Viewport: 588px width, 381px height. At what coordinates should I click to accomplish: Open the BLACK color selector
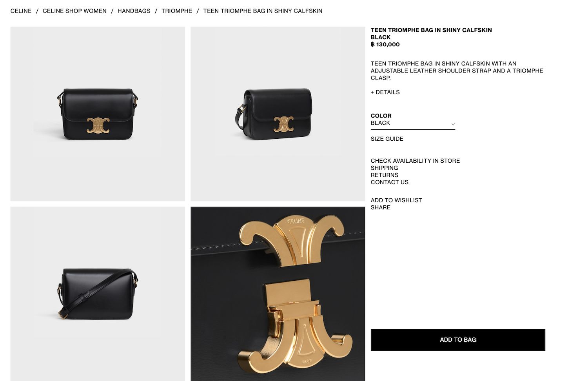pyautogui.click(x=413, y=123)
